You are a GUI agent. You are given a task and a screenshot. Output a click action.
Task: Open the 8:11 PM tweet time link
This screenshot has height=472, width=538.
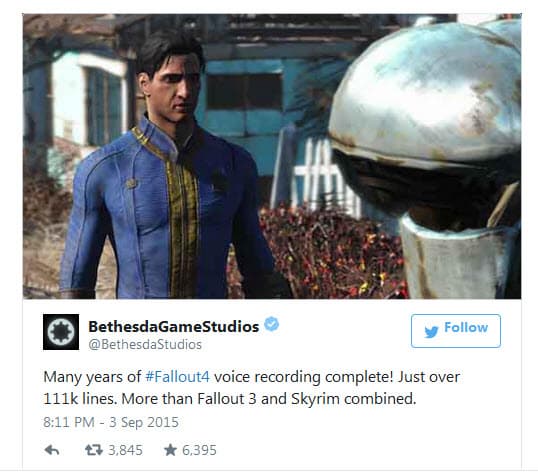point(69,422)
